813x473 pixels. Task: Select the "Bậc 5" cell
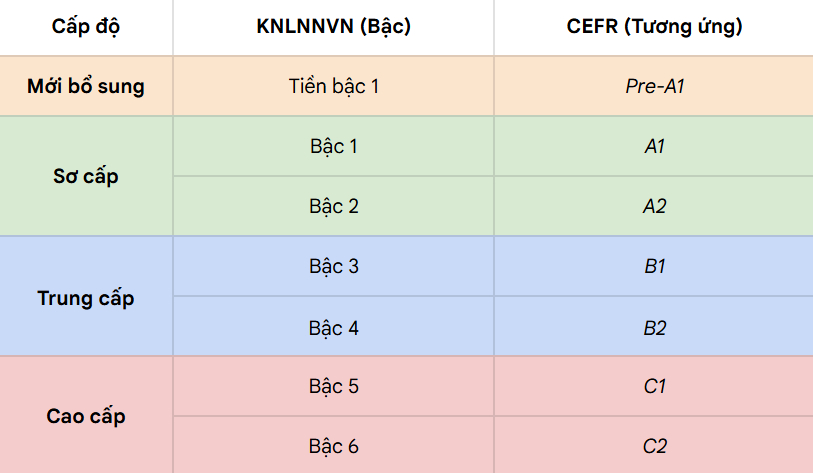coord(333,386)
